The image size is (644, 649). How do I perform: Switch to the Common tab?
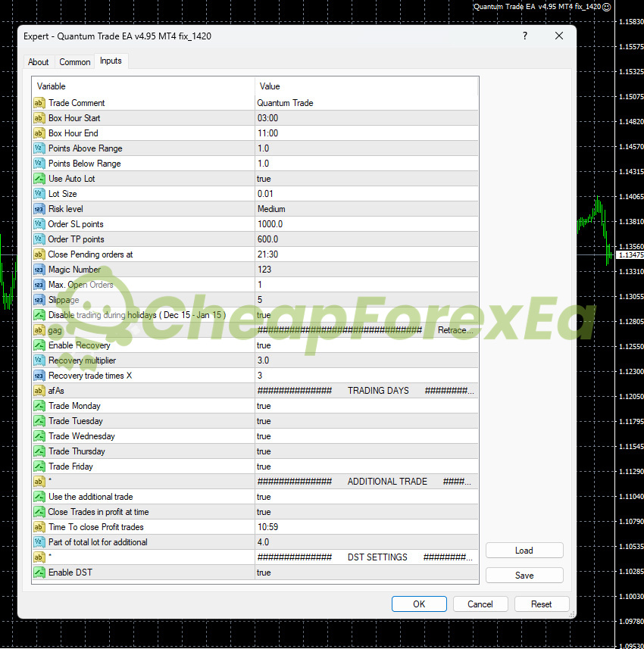[x=75, y=62]
